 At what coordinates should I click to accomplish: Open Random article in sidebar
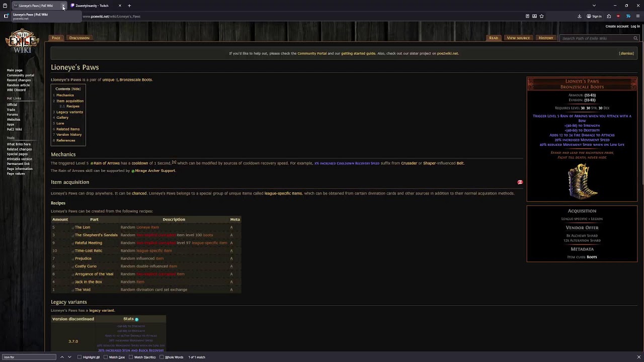tap(18, 85)
